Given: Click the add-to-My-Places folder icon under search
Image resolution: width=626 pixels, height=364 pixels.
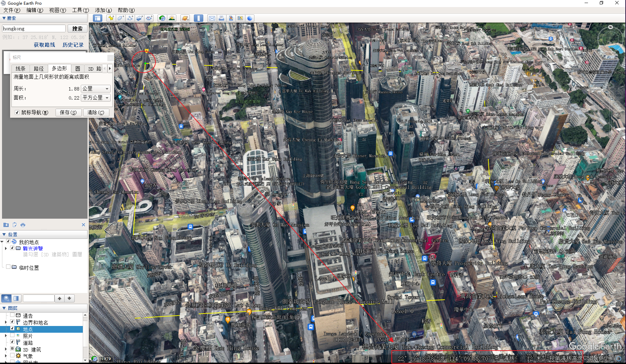Looking at the screenshot, I should tap(6, 225).
